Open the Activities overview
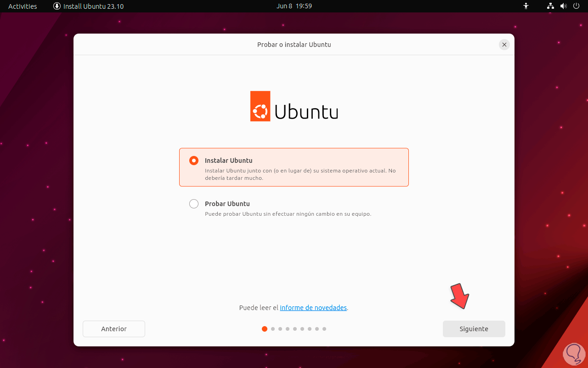 [x=23, y=6]
